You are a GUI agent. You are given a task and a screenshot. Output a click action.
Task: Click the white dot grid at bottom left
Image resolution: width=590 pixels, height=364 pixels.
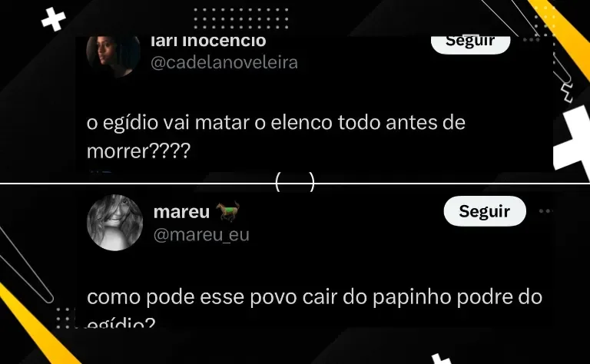coord(64,318)
